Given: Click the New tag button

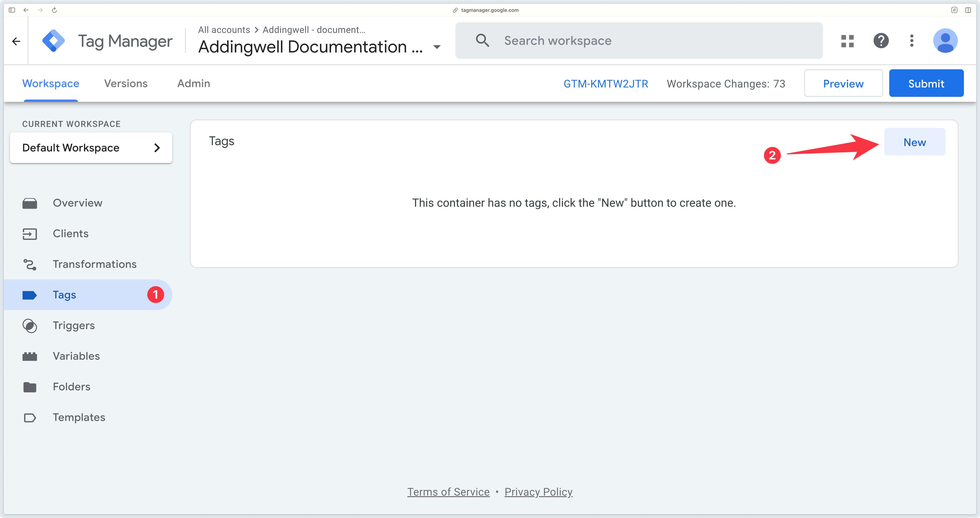Looking at the screenshot, I should 915,142.
